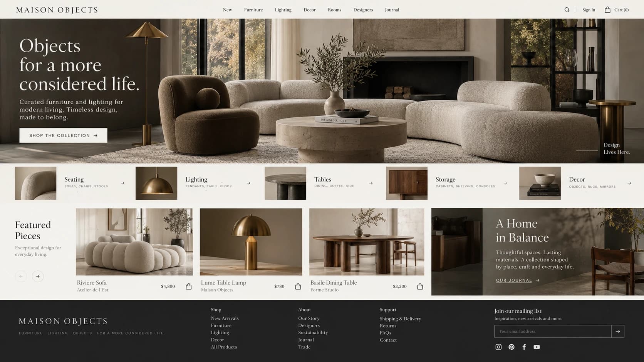Screen dimensions: 644x362
Task: Click the Lighting category arrow
Action: [x=248, y=183]
